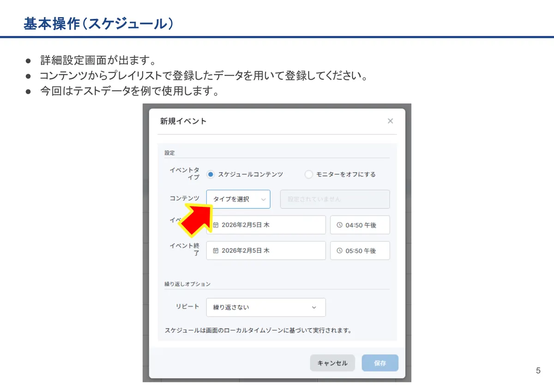Open the イベント終了 date field
Image resolution: width=554 pixels, height=392 pixels.
tap(266, 250)
